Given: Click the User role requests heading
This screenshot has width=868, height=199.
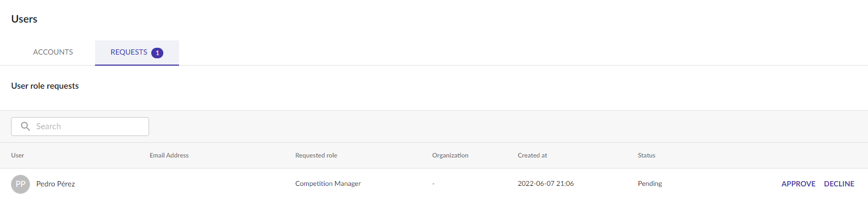Looking at the screenshot, I should (x=45, y=86).
